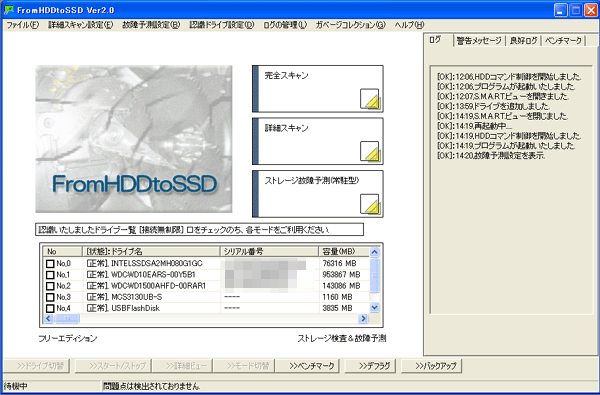Screen dimensions: 600x395
Task: Open the ファイル(F) menu
Action: coord(23,25)
